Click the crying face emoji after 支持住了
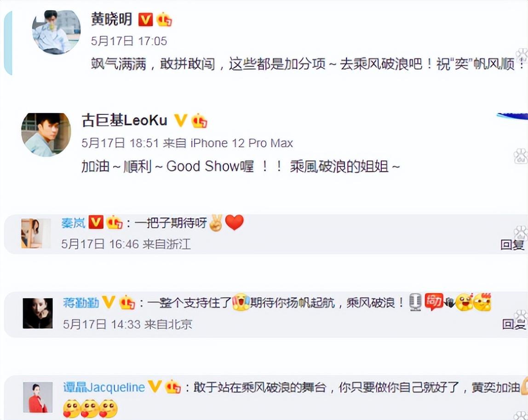The width and height of the screenshot is (528, 420). 241,302
